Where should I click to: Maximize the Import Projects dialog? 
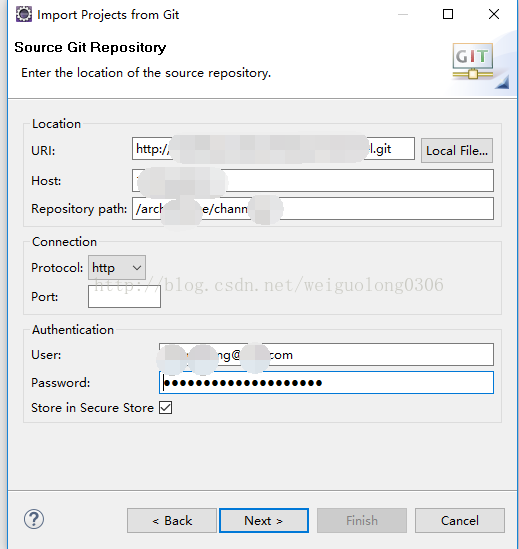pos(448,14)
